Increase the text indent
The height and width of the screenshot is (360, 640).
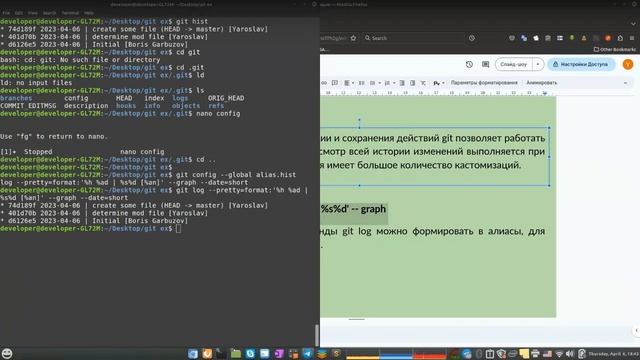tap(413, 83)
